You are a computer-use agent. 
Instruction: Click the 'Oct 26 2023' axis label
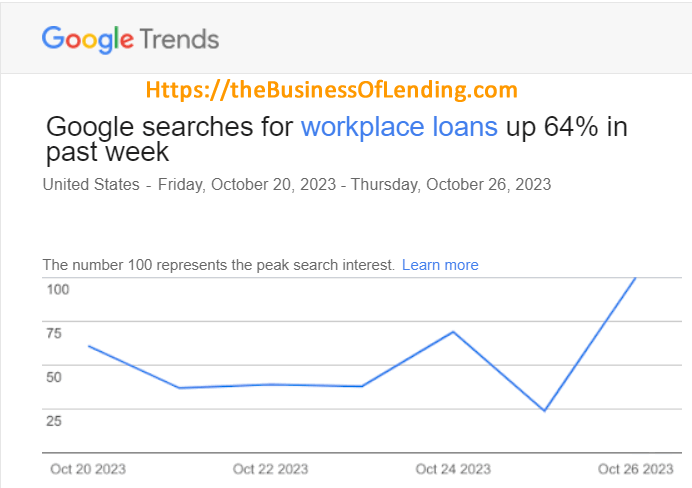[636, 469]
